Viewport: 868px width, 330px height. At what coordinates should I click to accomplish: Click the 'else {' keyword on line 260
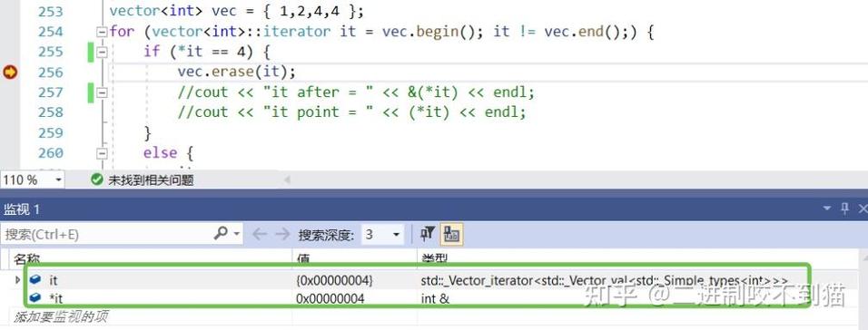168,152
